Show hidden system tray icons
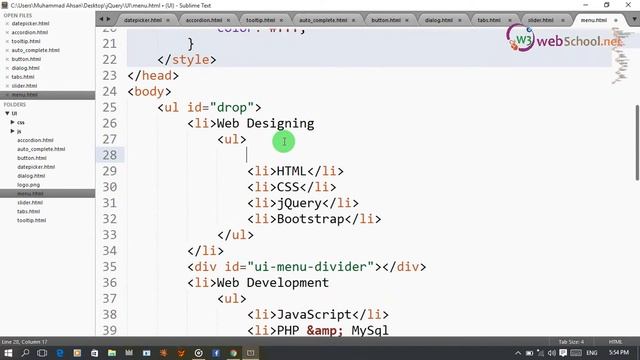This screenshot has width=640, height=360. pos(518,353)
